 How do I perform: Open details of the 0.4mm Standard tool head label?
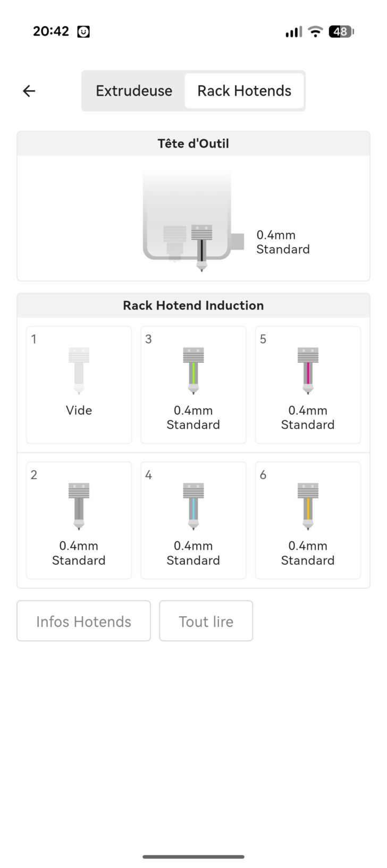283,242
